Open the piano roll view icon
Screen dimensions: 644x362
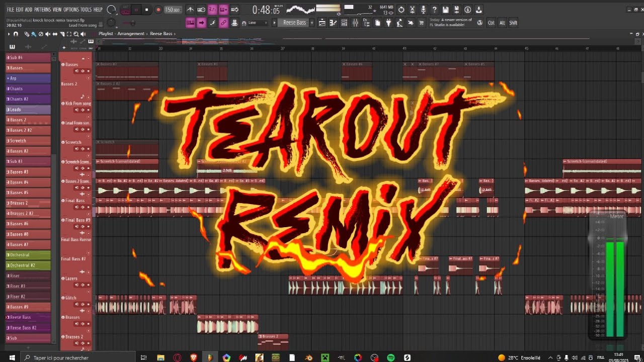[x=333, y=23]
